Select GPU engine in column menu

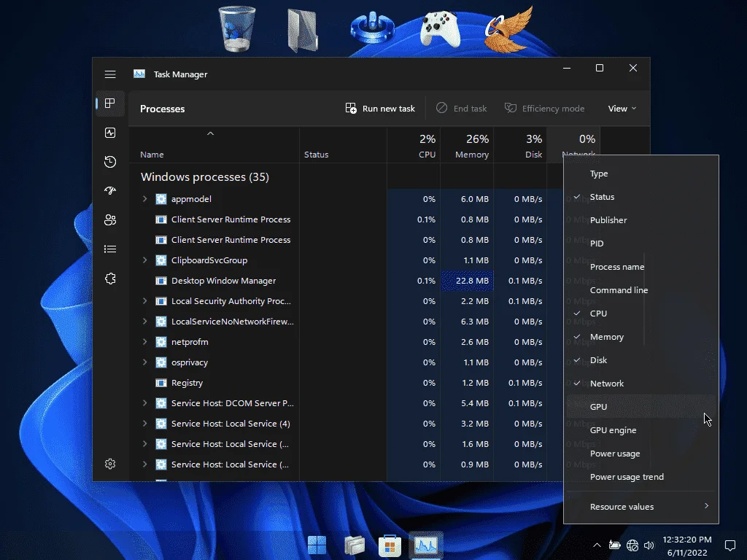[640, 430]
